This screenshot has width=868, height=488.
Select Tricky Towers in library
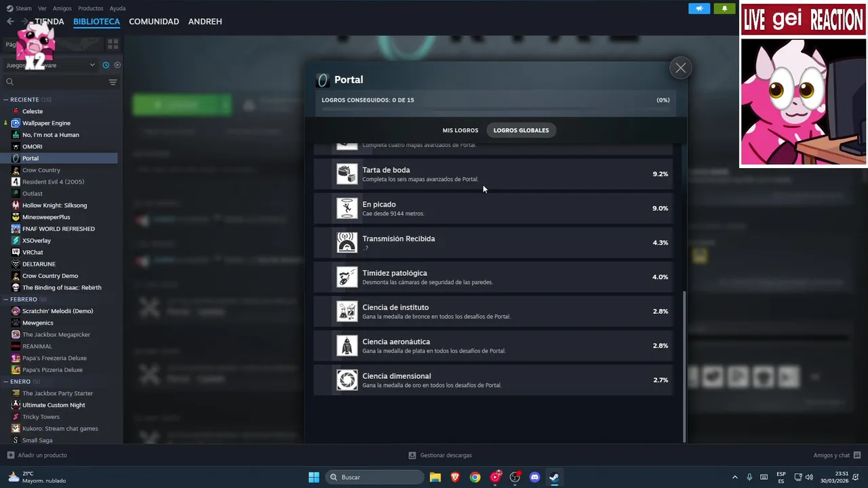tap(41, 417)
